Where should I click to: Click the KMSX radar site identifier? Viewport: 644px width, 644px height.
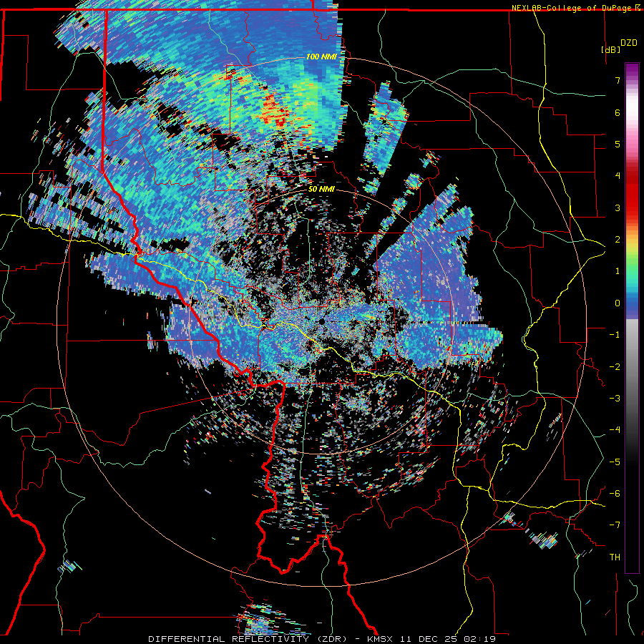click(x=380, y=639)
